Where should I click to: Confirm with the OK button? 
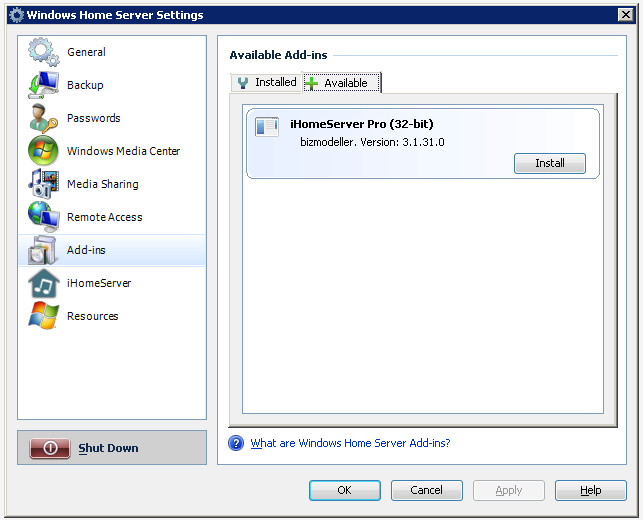tap(344, 490)
